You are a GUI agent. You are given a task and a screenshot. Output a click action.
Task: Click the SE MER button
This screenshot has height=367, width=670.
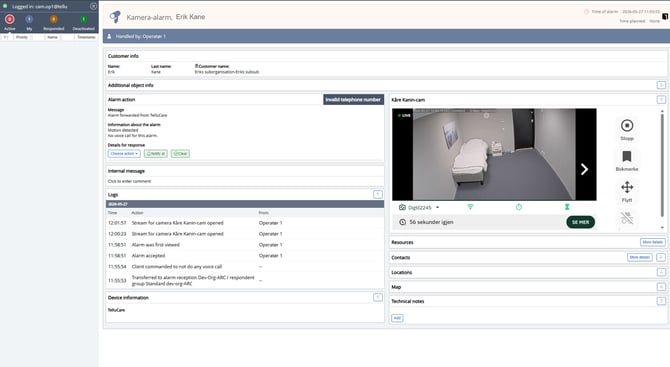580,222
